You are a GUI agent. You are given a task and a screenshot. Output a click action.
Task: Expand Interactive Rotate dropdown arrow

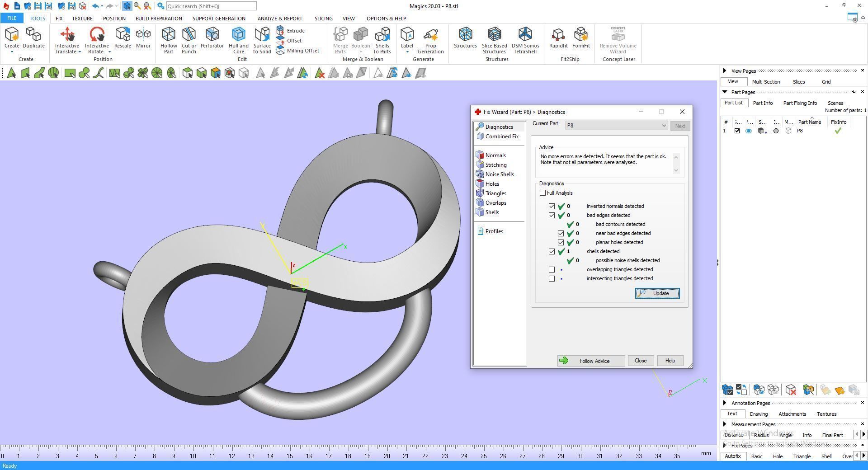(109, 52)
